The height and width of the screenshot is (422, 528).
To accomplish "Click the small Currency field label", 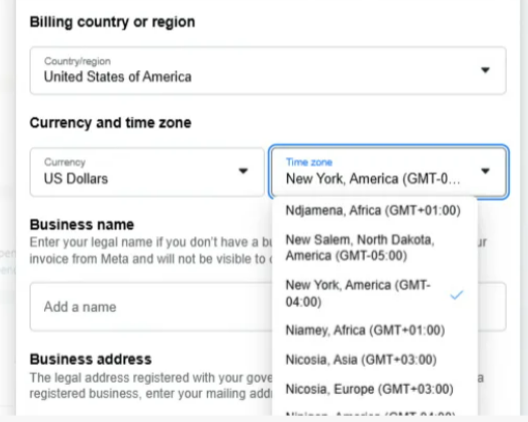I will pyautogui.click(x=65, y=162).
